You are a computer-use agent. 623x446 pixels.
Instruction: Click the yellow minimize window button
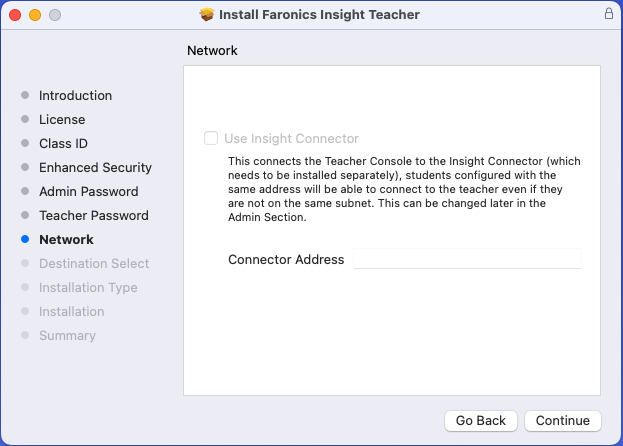(35, 15)
